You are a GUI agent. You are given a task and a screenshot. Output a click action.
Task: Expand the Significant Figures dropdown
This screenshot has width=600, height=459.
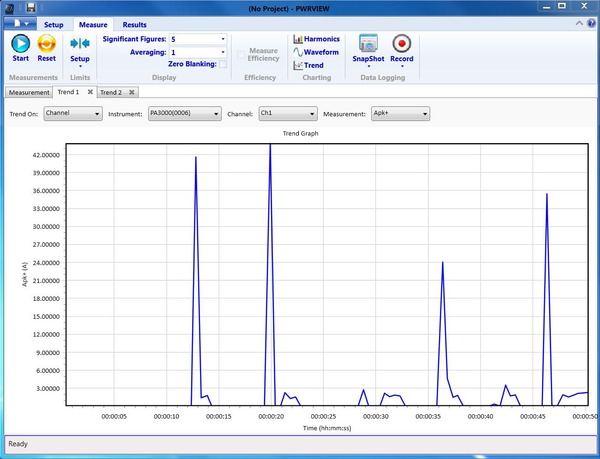click(x=222, y=39)
